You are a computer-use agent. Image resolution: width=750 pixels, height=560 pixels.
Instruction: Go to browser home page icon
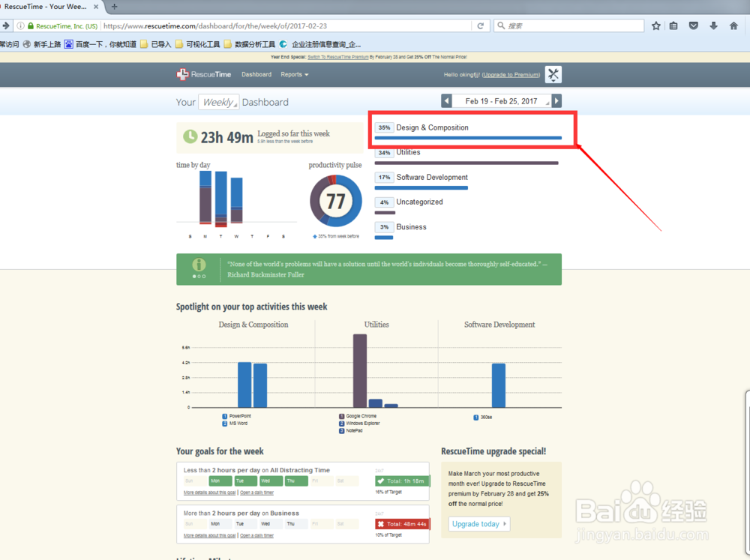[x=733, y=25]
